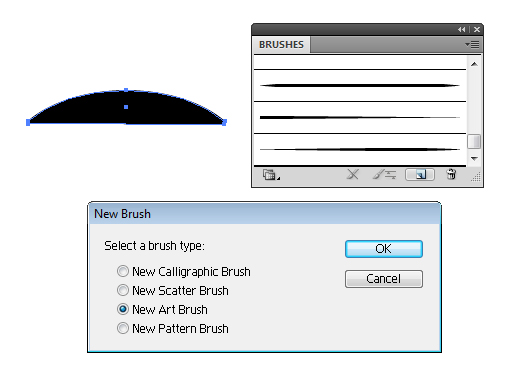Click the brush list scrollbar thumb
Screen dimensions: 515x375
[x=474, y=141]
